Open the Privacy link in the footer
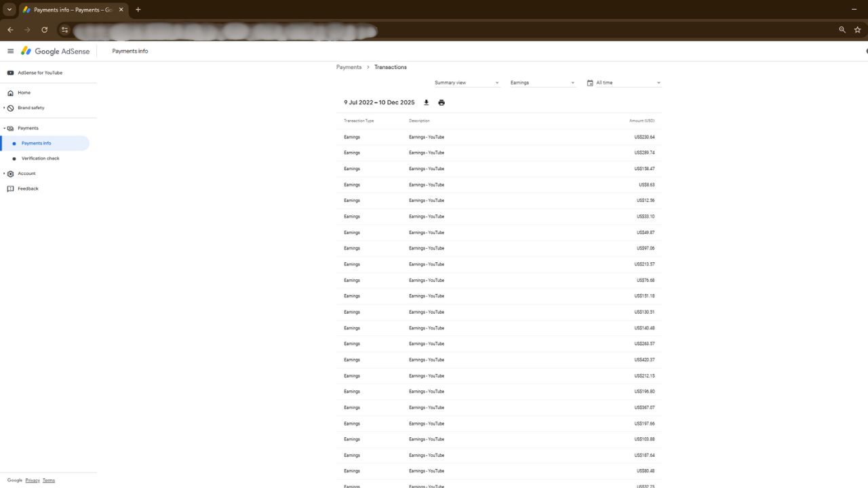This screenshot has height=488, width=868. click(33, 480)
